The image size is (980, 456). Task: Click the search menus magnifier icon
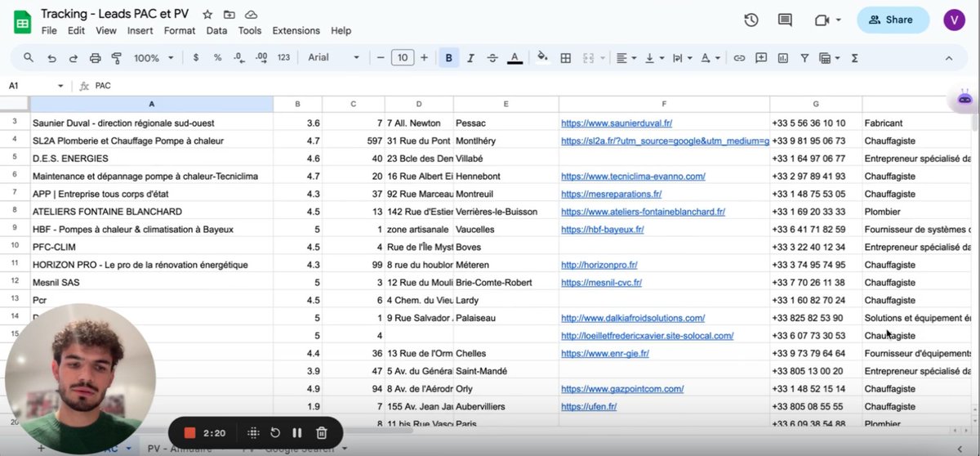pos(29,58)
